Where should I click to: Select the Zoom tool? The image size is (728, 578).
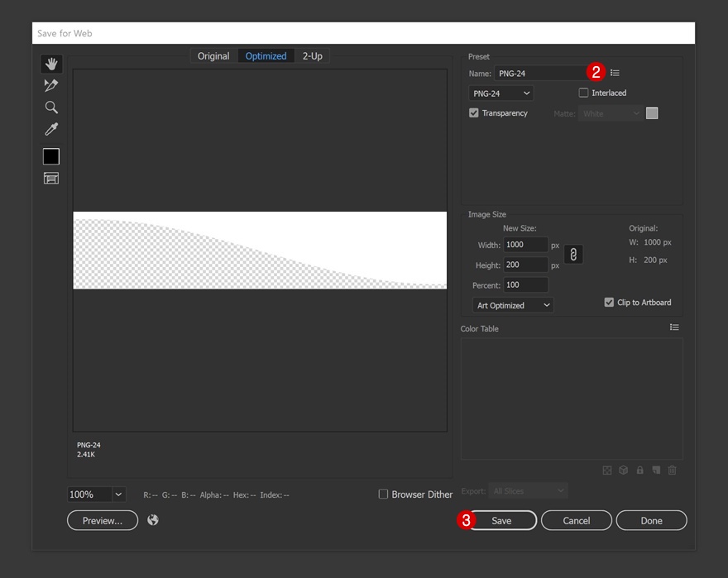pyautogui.click(x=51, y=107)
